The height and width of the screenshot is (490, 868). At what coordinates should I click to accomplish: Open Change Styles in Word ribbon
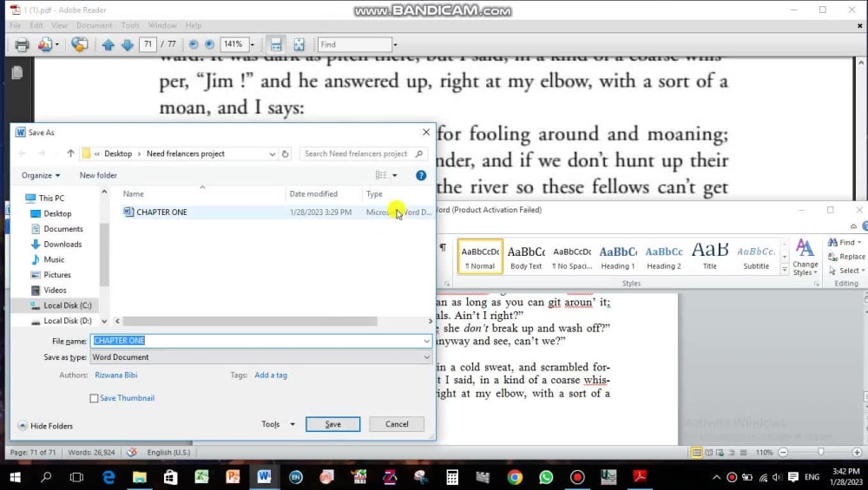click(805, 258)
